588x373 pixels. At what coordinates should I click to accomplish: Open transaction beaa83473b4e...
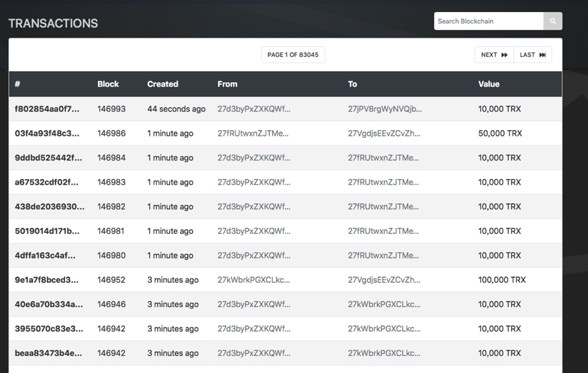(48, 352)
